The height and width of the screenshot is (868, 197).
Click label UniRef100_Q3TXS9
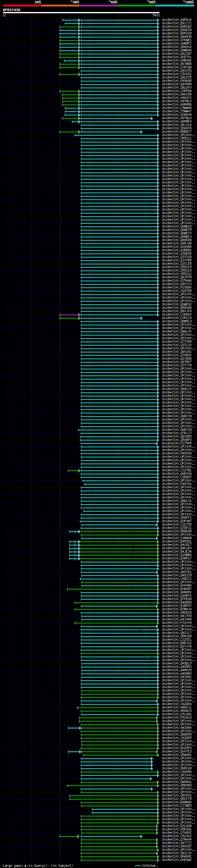(x=176, y=257)
